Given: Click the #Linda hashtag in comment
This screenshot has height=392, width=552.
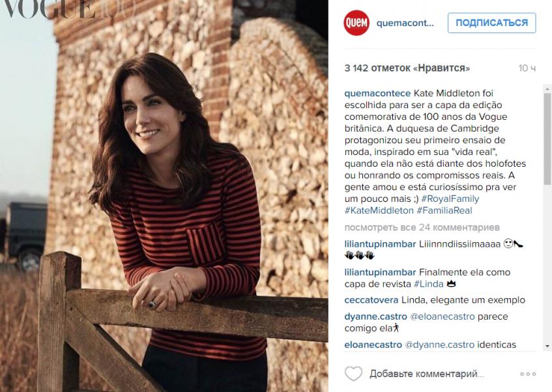Looking at the screenshot, I should (428, 284).
